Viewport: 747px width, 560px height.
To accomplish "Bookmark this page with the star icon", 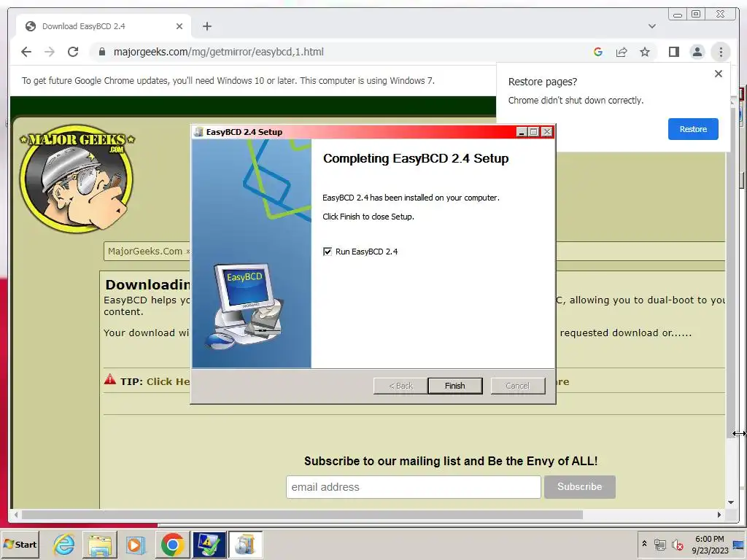I will click(645, 52).
